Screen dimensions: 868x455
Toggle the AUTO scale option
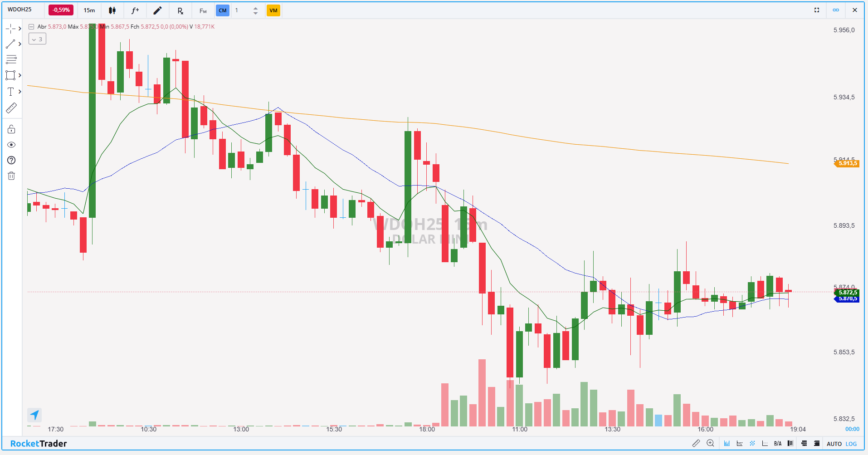tap(834, 444)
